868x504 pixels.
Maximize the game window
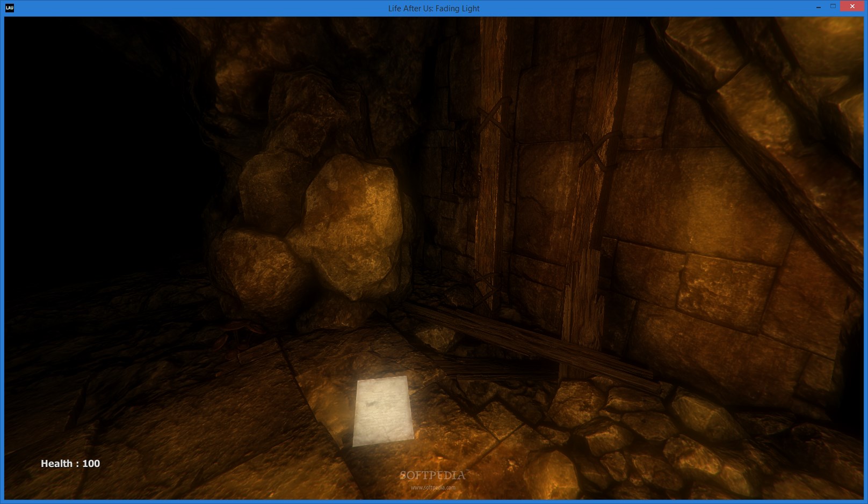833,7
